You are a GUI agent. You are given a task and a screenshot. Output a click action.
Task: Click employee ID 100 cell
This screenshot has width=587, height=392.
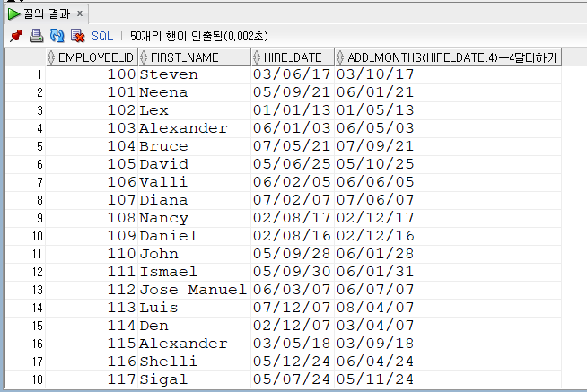[x=92, y=74]
